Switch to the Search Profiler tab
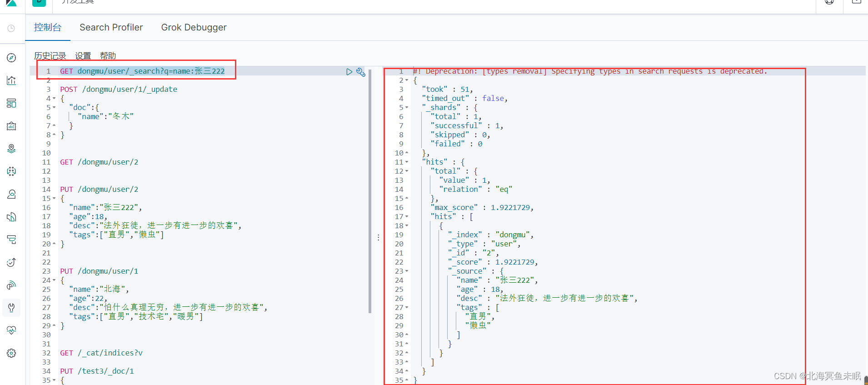 tap(111, 27)
